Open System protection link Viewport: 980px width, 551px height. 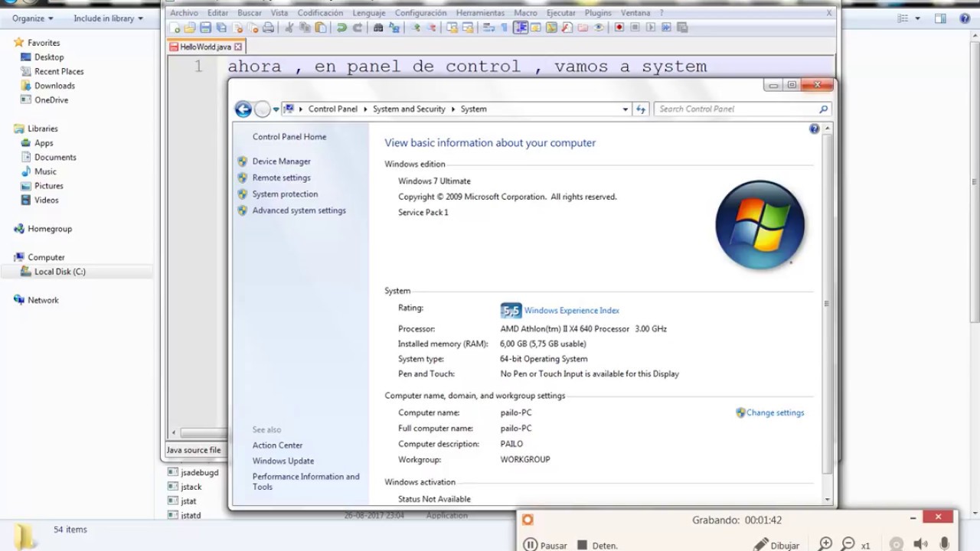click(x=285, y=194)
